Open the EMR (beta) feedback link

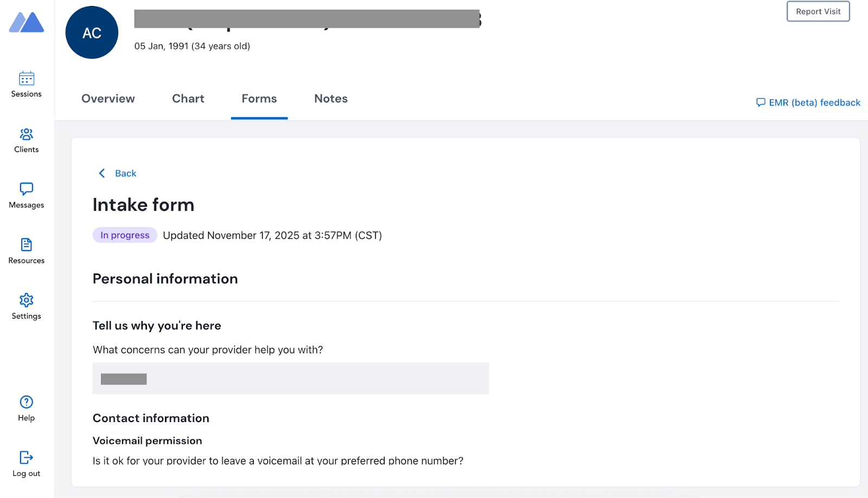coord(814,103)
